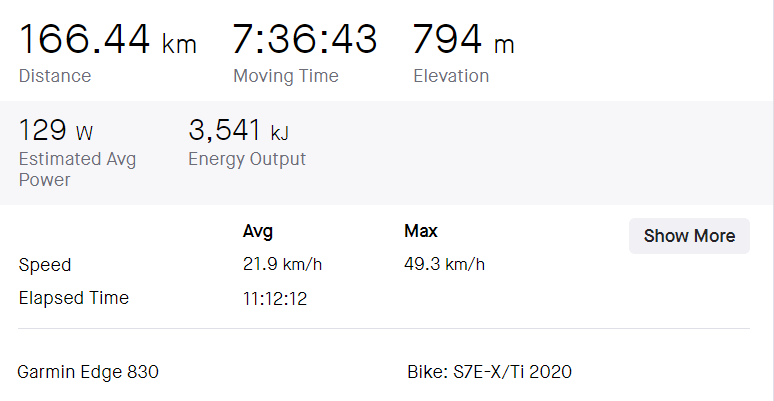The width and height of the screenshot is (774, 401).
Task: Click the Speed row label
Action: [45, 265]
